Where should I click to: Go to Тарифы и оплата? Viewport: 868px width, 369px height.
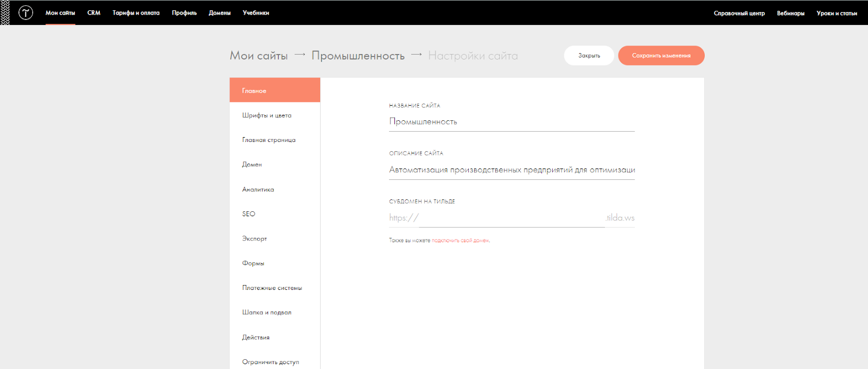(136, 13)
